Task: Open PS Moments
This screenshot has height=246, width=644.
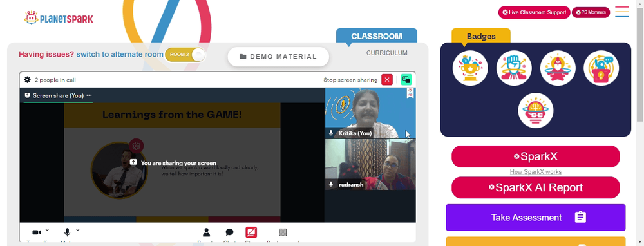Action: (x=591, y=12)
